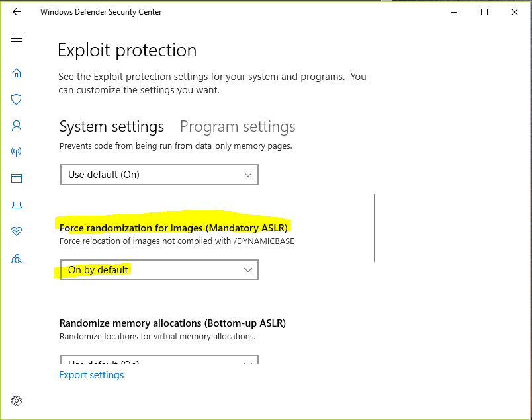Screen dimensions: 532x420
Task: Open Device security laptop icon
Action: [x=17, y=205]
